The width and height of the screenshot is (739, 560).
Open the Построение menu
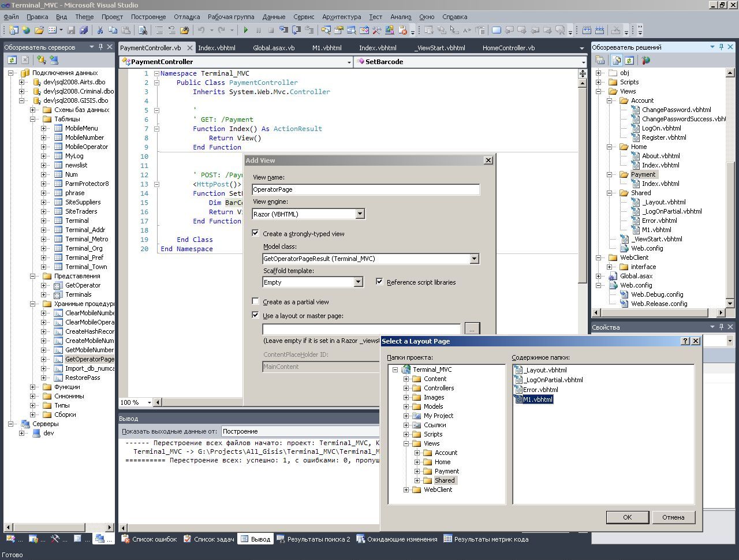[148, 17]
